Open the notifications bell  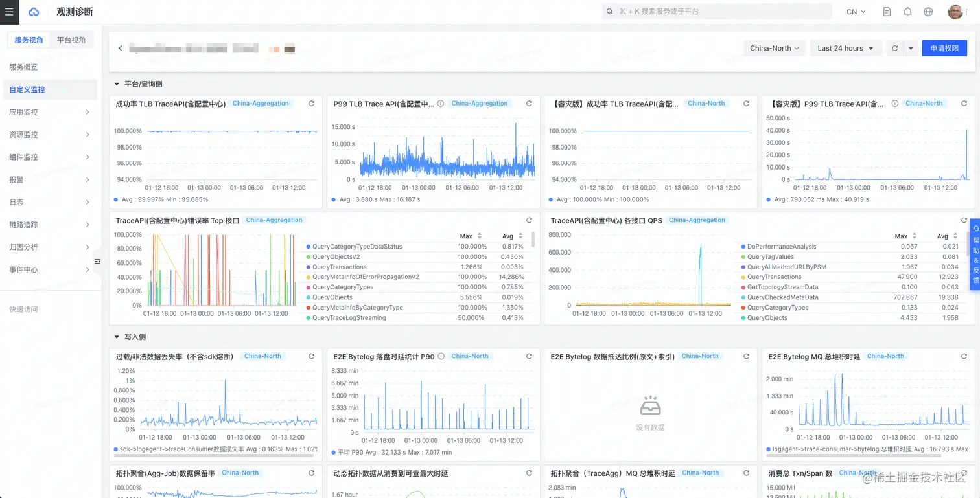click(x=908, y=12)
